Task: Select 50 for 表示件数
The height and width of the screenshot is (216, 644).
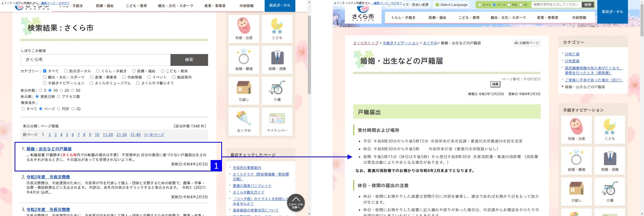Action: pyautogui.click(x=72, y=91)
